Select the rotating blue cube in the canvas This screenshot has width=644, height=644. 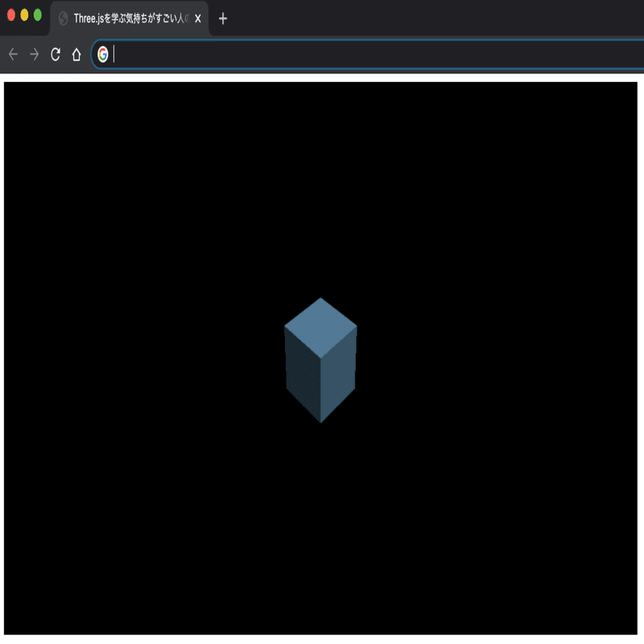(320, 359)
